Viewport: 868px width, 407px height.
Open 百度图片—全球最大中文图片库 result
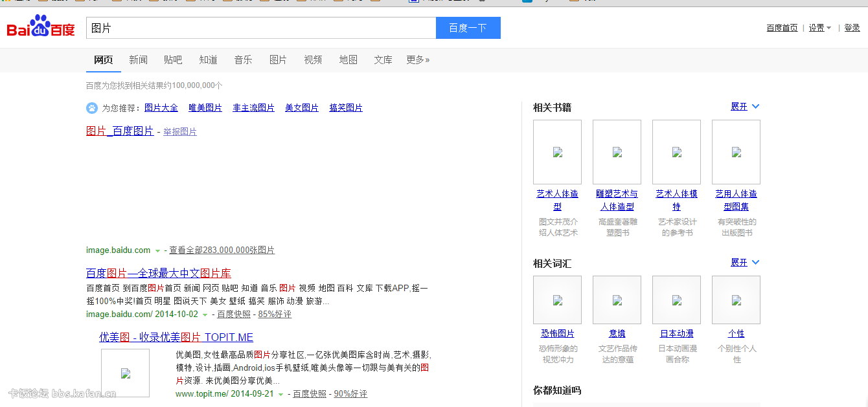click(x=159, y=273)
